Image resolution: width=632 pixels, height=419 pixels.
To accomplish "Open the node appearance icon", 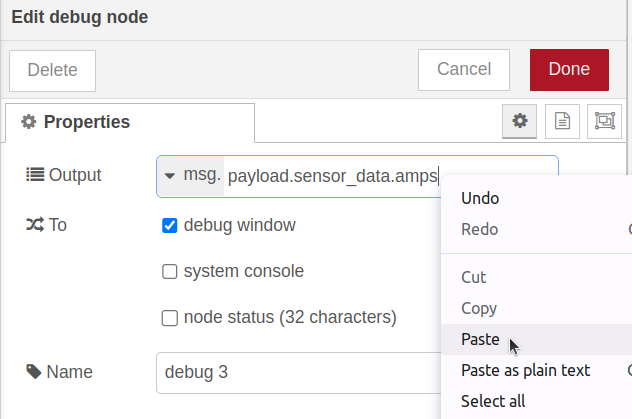I will 605,121.
